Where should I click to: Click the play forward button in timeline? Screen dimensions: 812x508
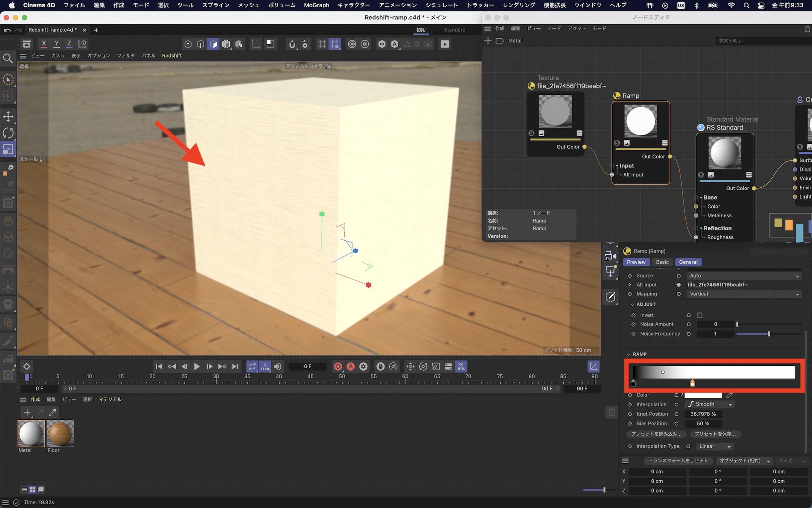(197, 367)
